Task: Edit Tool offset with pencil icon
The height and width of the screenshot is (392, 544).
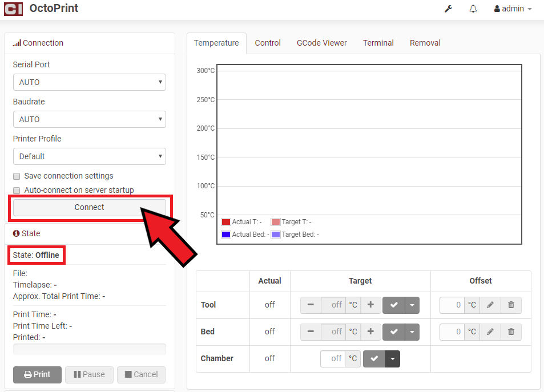Action: click(490, 305)
